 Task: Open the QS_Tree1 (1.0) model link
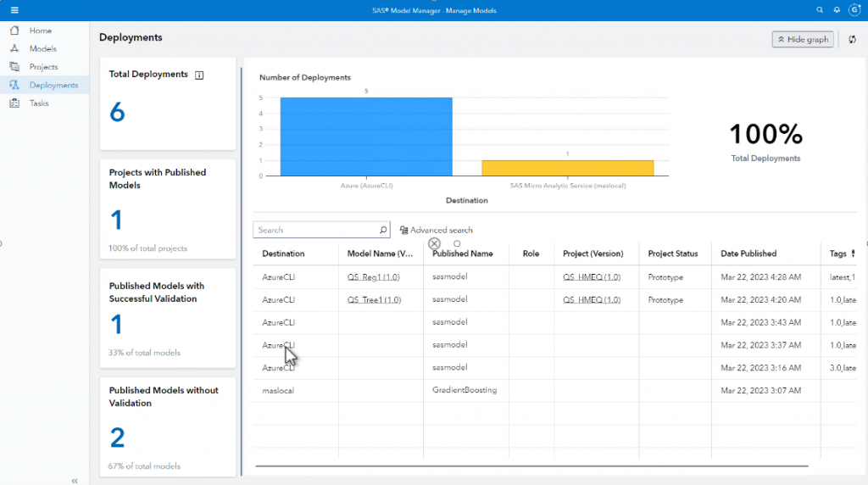373,299
